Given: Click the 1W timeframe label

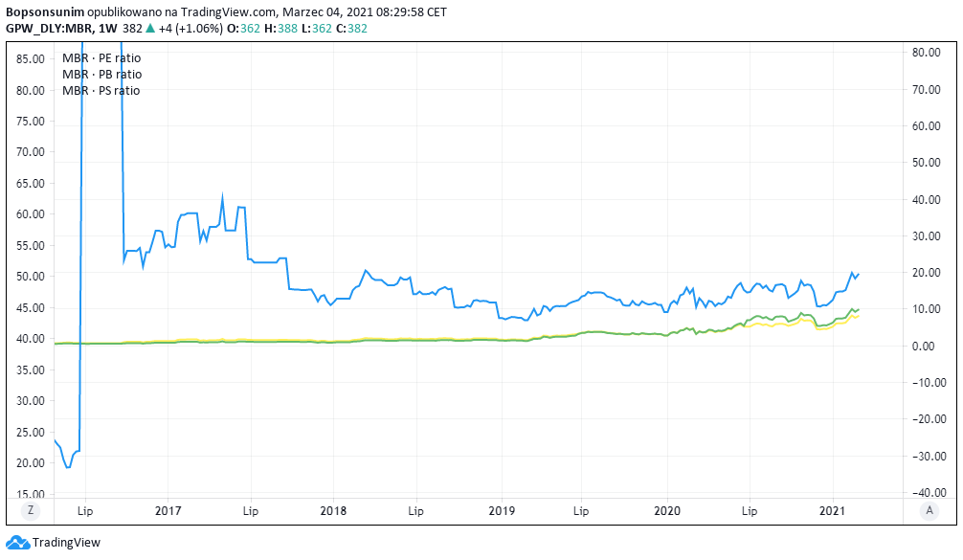Looking at the screenshot, I should (107, 29).
